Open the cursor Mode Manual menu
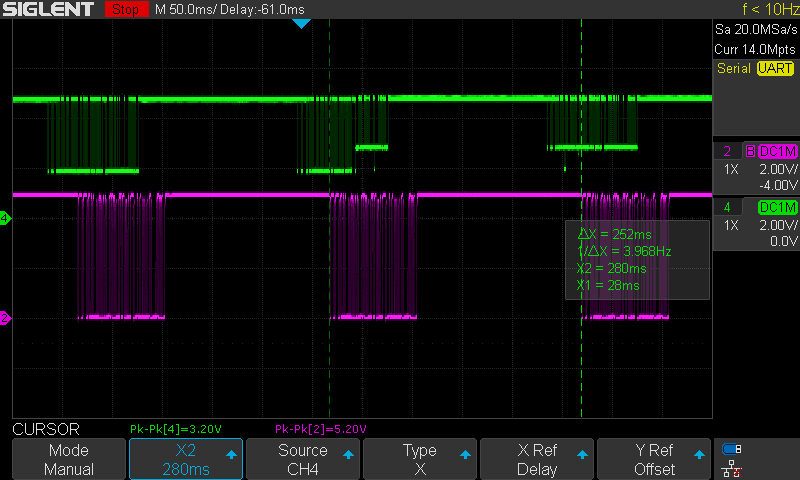This screenshot has height=480, width=800. pyautogui.click(x=69, y=459)
